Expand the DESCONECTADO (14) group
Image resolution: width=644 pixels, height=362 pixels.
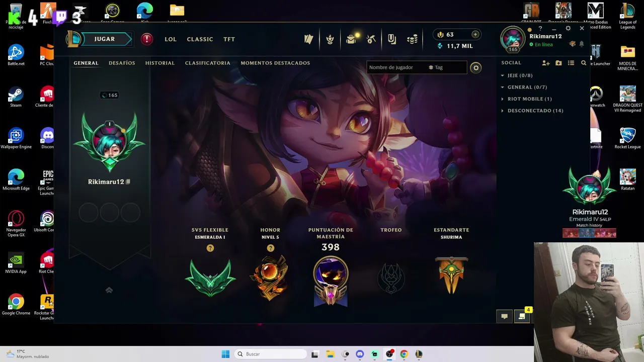(x=532, y=111)
